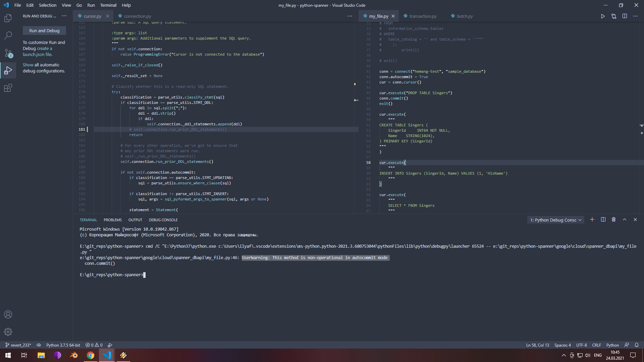Click the revert_233 branch indicator
644x362 pixels.
click(18, 345)
